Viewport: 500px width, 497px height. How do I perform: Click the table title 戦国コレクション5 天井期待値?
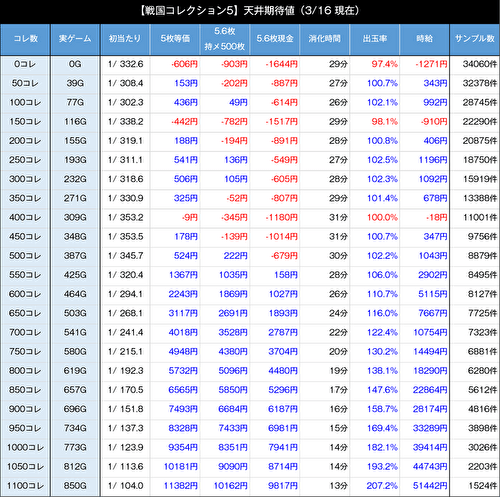coord(250,11)
